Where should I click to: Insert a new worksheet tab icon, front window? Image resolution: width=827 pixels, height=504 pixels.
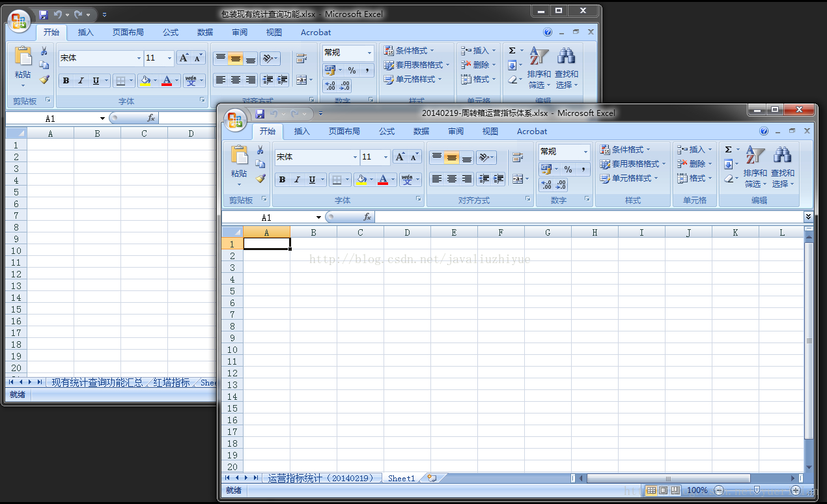pos(432,478)
